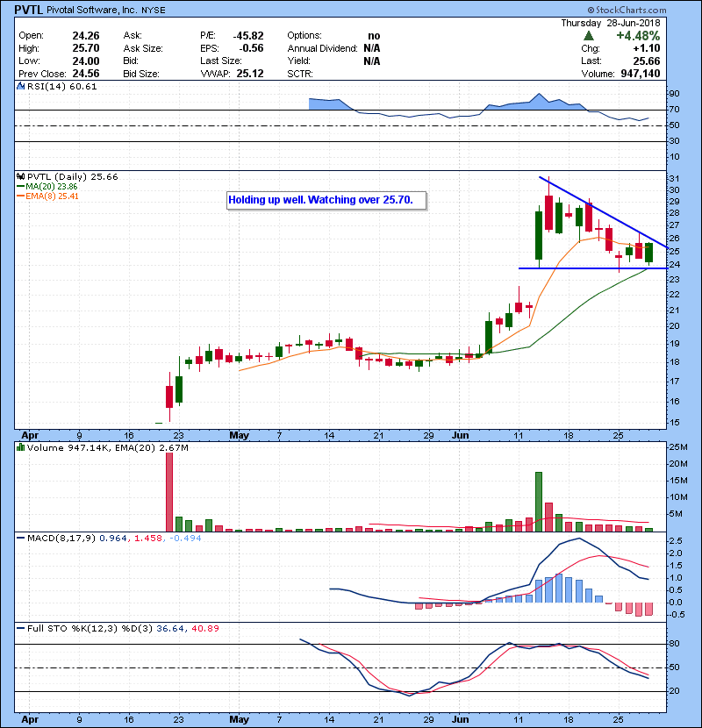Click the Pivotal Software, Inc. company name
The height and width of the screenshot is (728, 702).
click(x=91, y=10)
